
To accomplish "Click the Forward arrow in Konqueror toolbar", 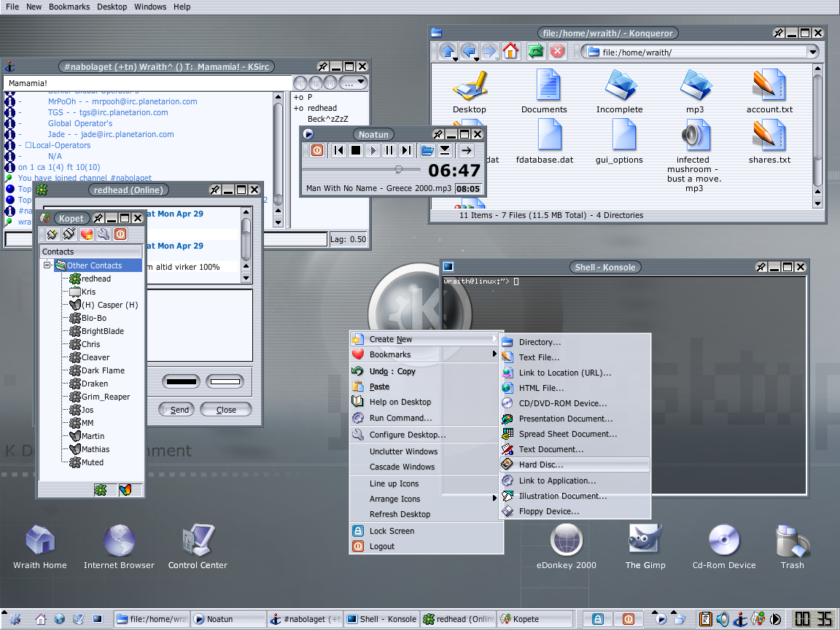I will click(489, 52).
